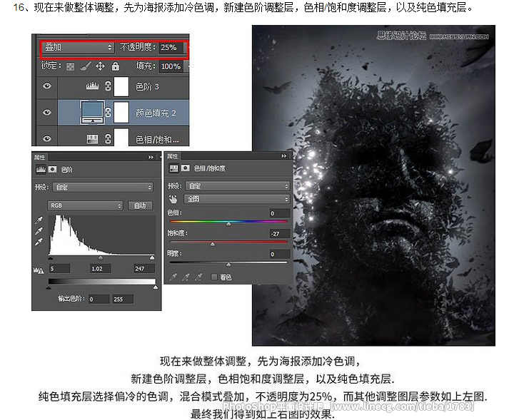Enable the 着色 colorize checkbox
Viewport: 514px width, 420px height.
click(x=214, y=277)
